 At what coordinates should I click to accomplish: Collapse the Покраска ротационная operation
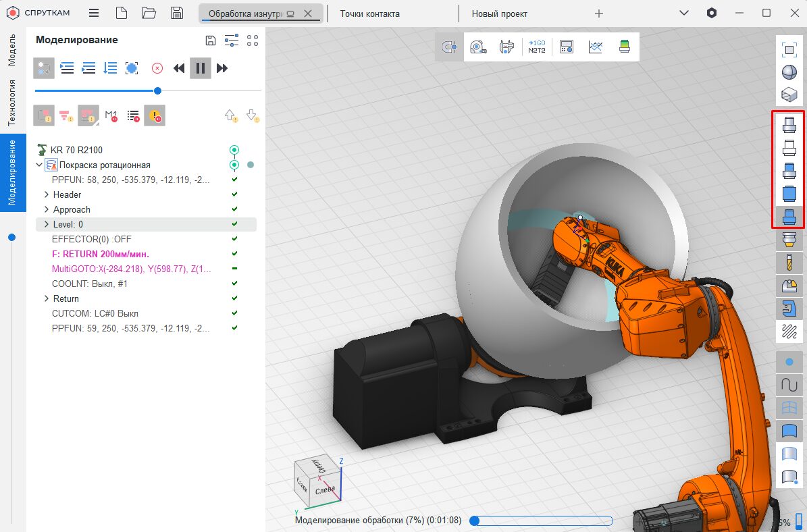(39, 165)
